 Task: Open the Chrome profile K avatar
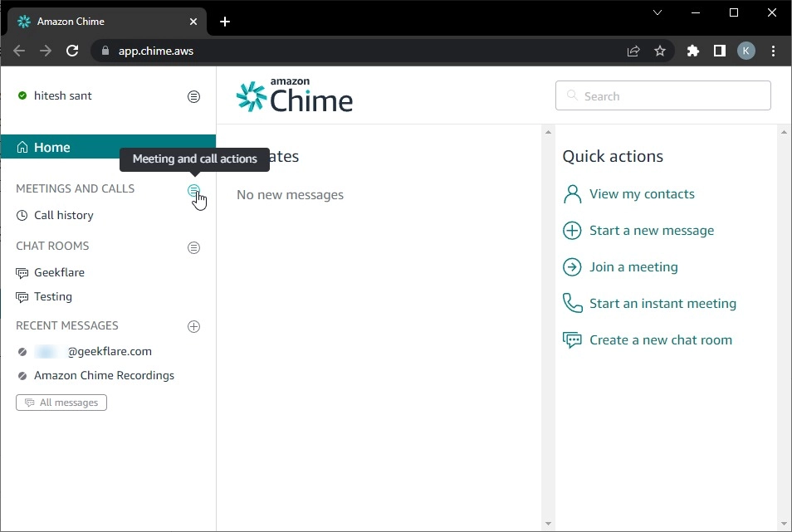(746, 51)
